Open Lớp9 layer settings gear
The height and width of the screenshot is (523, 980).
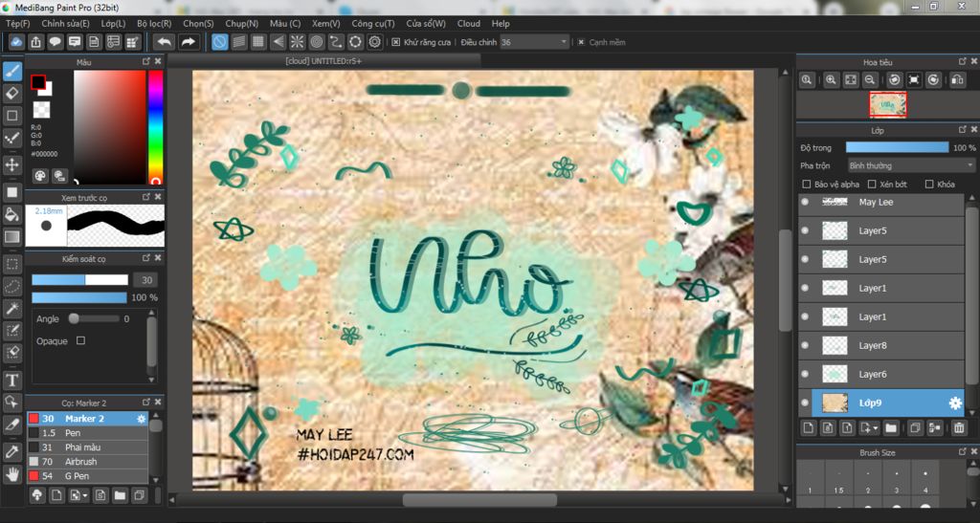coord(955,403)
